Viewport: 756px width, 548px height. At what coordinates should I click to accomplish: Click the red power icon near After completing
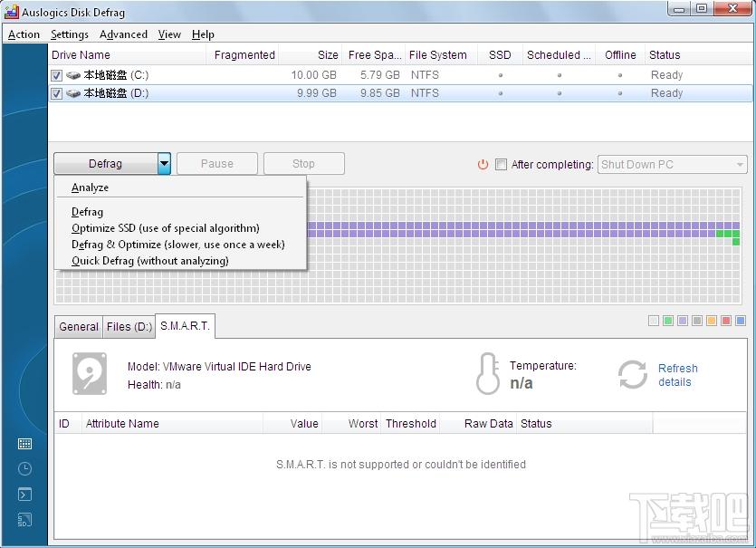(483, 165)
